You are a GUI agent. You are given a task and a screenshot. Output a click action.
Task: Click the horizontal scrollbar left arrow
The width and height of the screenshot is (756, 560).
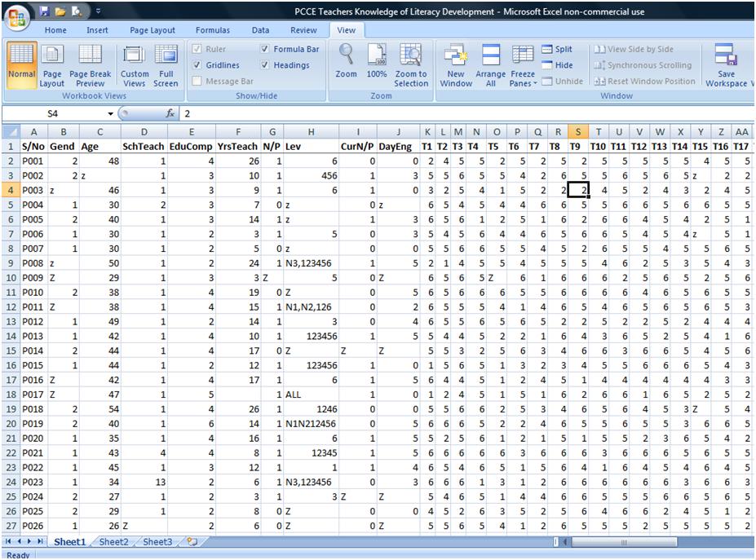[x=564, y=542]
